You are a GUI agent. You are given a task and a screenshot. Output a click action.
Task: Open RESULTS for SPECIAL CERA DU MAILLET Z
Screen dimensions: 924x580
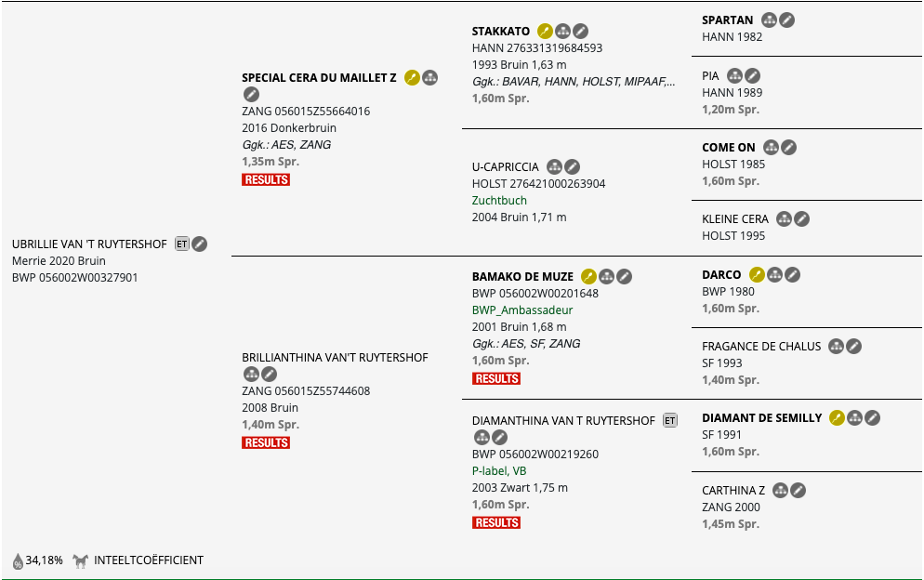point(266,179)
